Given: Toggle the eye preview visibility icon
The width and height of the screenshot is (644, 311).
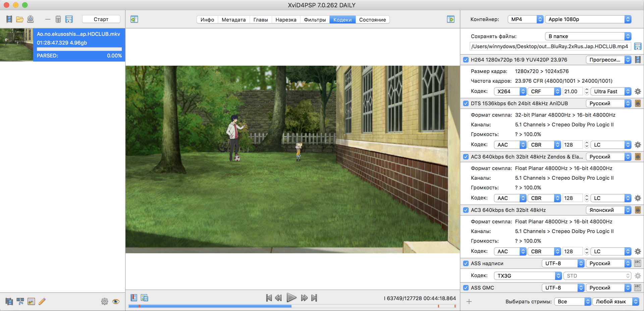Looking at the screenshot, I should coord(116,301).
